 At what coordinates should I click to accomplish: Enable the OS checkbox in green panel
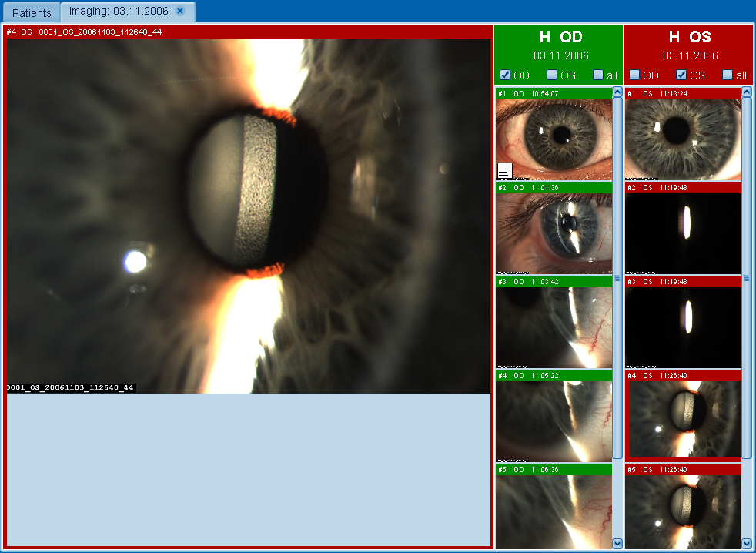click(x=551, y=75)
